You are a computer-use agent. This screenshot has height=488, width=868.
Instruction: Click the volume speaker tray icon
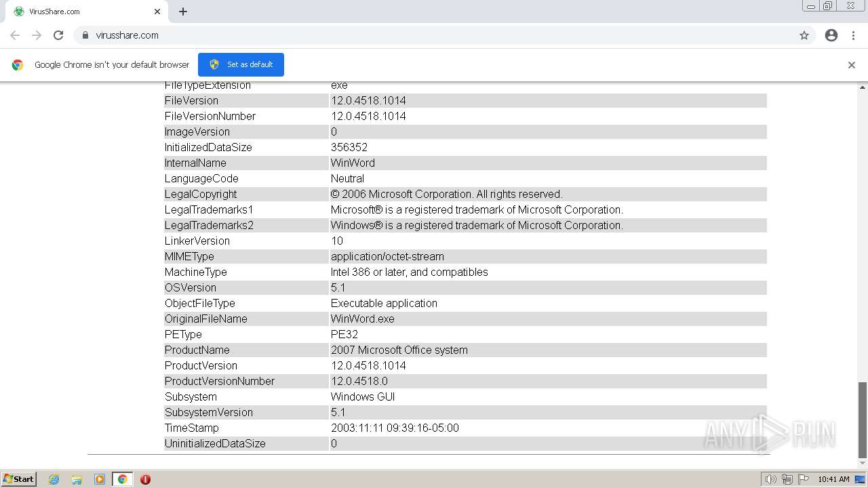coord(771,479)
